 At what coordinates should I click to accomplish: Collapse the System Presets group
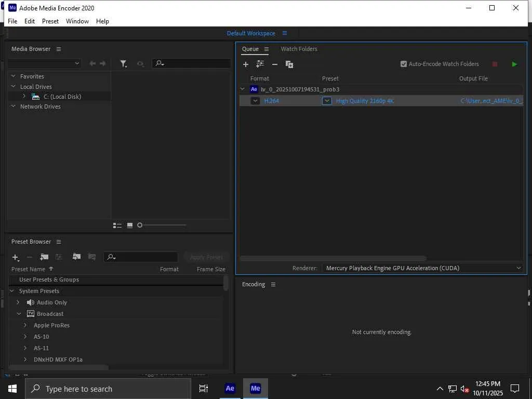click(x=12, y=291)
